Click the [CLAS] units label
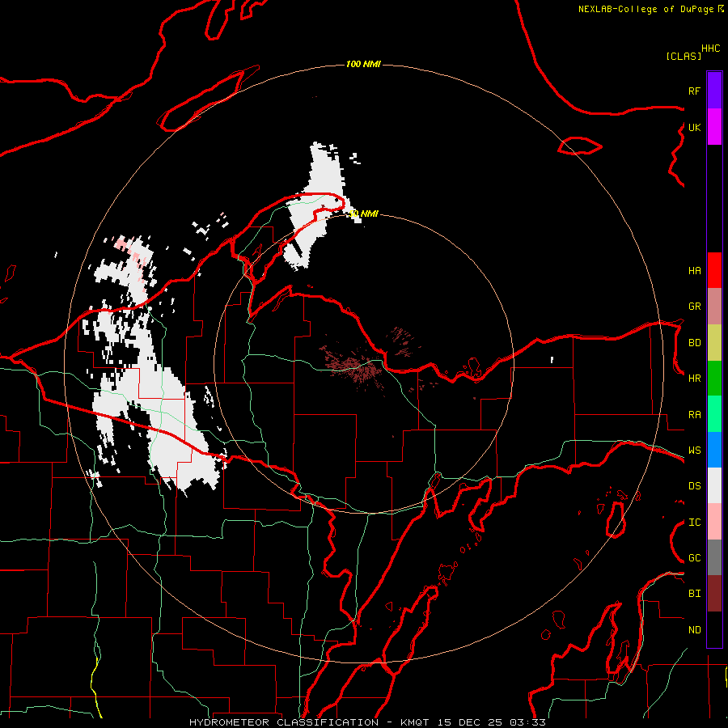Image resolution: width=728 pixels, height=728 pixels. pyautogui.click(x=684, y=56)
